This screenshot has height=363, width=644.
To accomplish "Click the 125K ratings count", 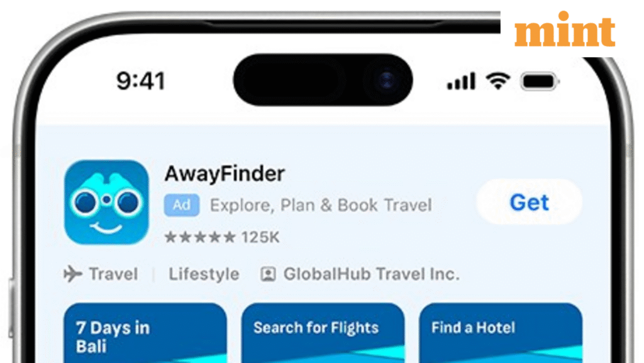I will pyautogui.click(x=260, y=237).
